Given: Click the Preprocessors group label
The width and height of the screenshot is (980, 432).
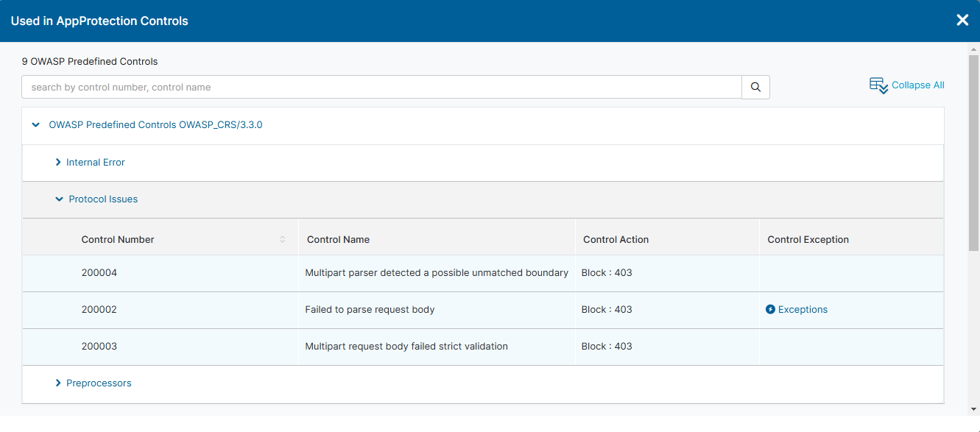Looking at the screenshot, I should pyautogui.click(x=99, y=383).
